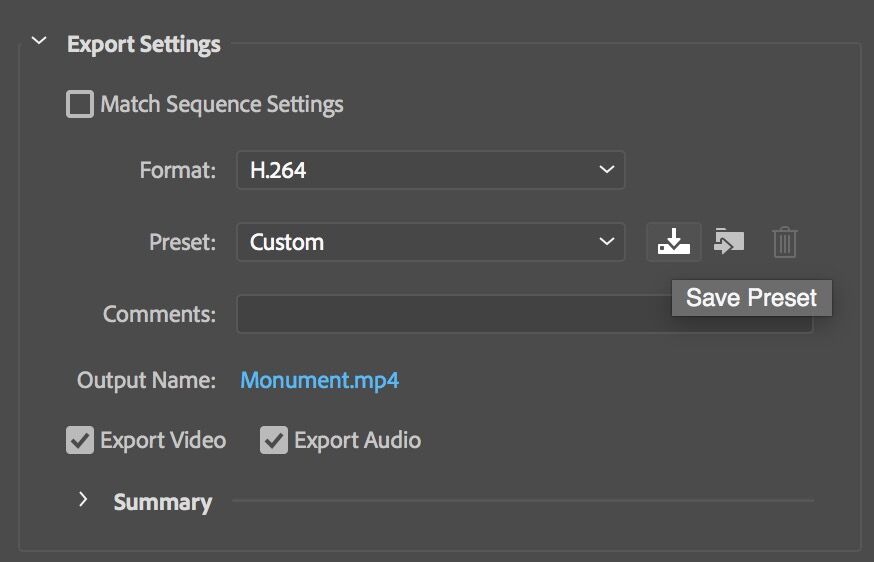Click into the Comments input field

pyautogui.click(x=525, y=314)
